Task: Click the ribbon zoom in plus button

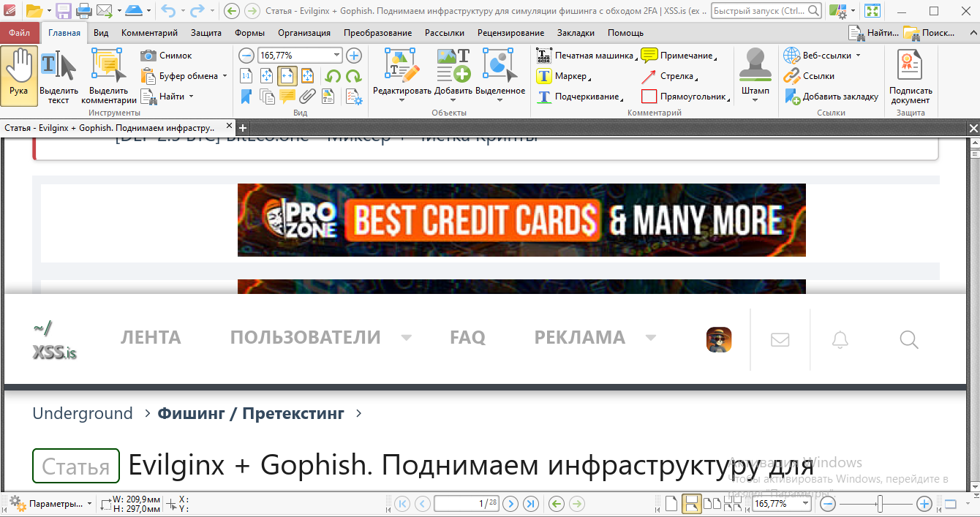Action: [354, 56]
